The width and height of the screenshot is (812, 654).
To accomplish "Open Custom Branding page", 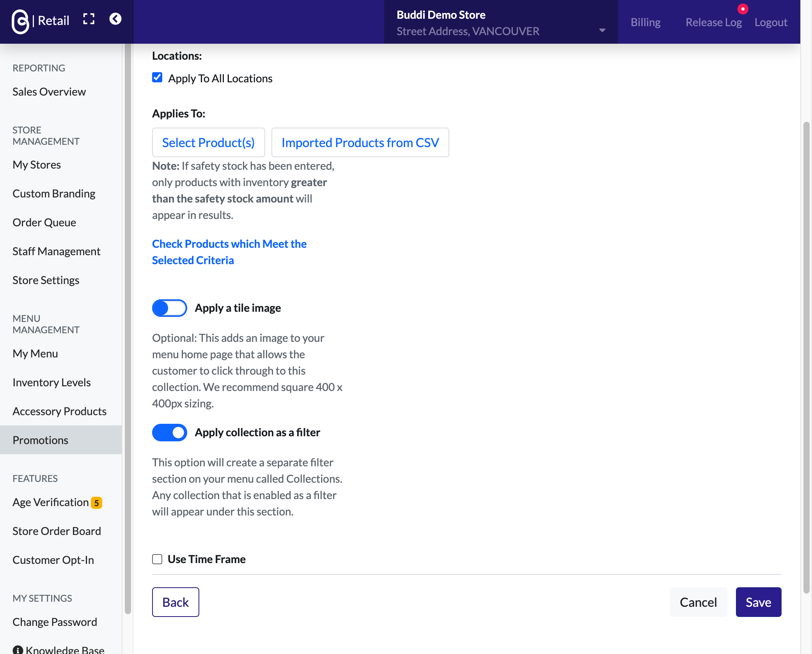I will [54, 194].
